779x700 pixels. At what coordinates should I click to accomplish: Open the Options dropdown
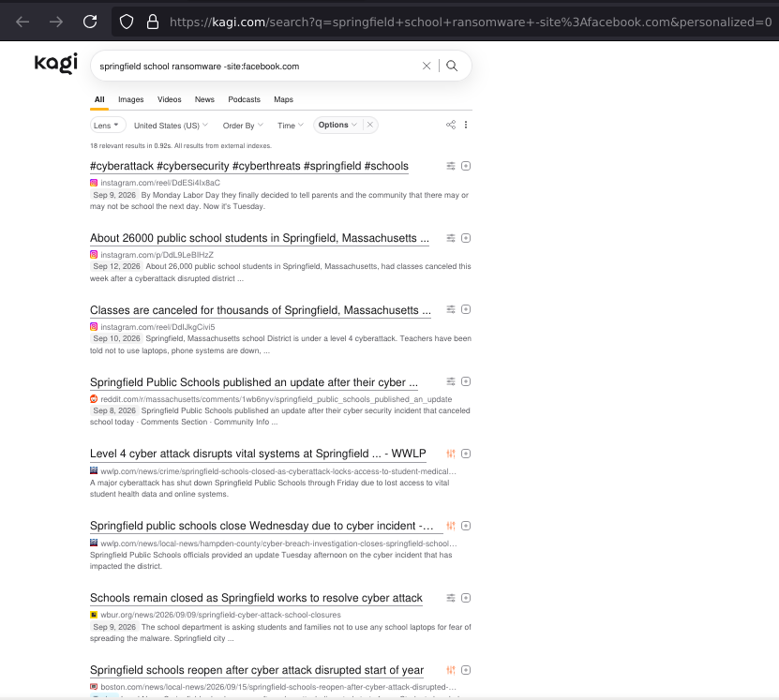point(337,126)
